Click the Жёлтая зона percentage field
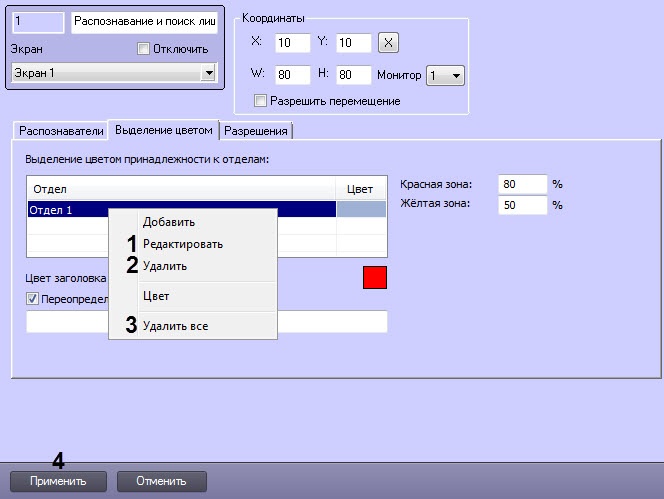This screenshot has height=499, width=664. [523, 204]
